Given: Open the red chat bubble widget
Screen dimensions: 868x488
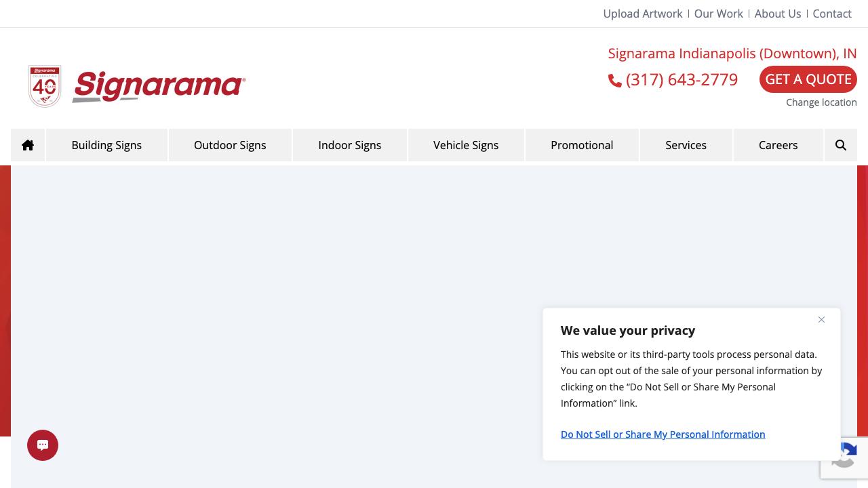Looking at the screenshot, I should 43,445.
